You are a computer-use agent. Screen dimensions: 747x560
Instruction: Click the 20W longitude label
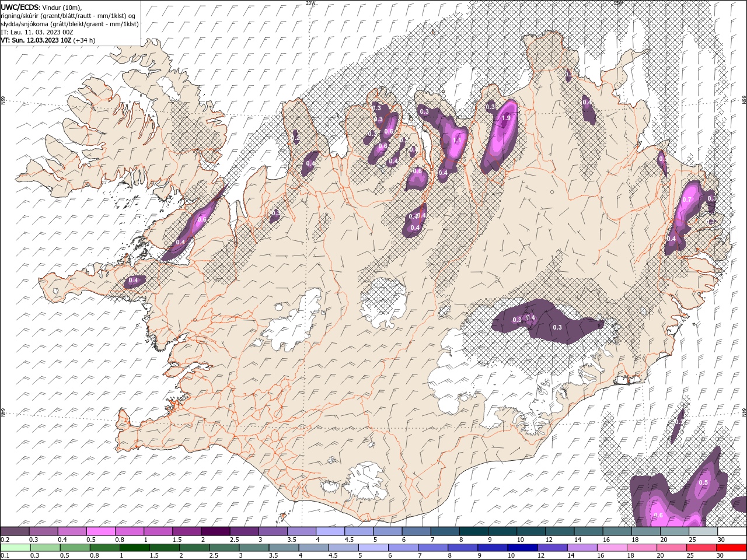pyautogui.click(x=310, y=3)
